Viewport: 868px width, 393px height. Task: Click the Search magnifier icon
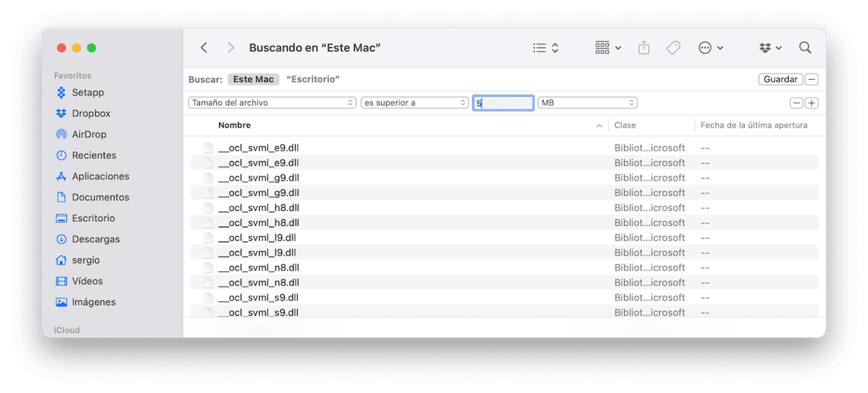point(805,48)
